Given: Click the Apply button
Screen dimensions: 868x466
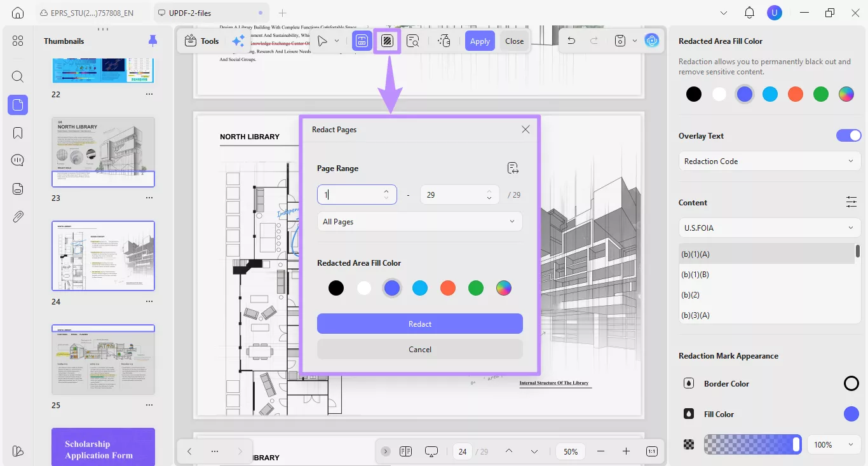Looking at the screenshot, I should [480, 41].
